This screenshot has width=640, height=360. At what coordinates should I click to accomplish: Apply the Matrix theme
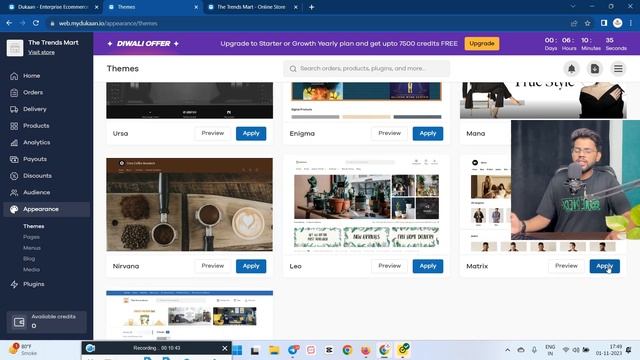click(x=604, y=266)
